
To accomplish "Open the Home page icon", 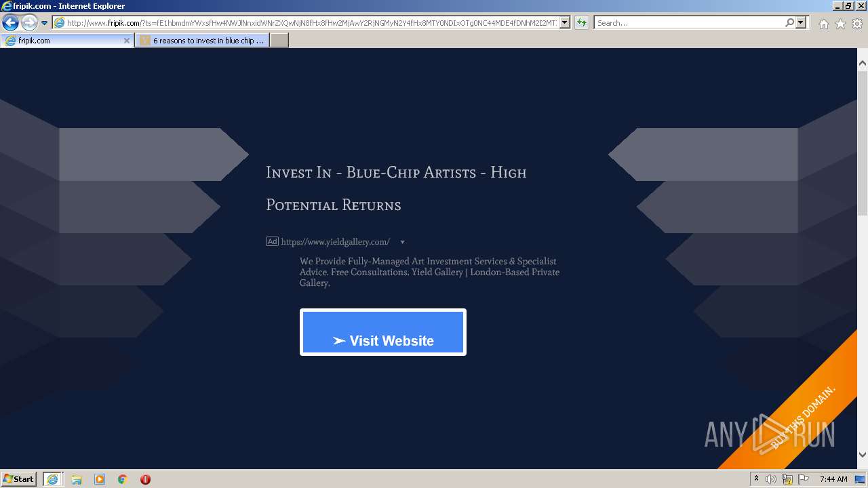I will pos(823,24).
